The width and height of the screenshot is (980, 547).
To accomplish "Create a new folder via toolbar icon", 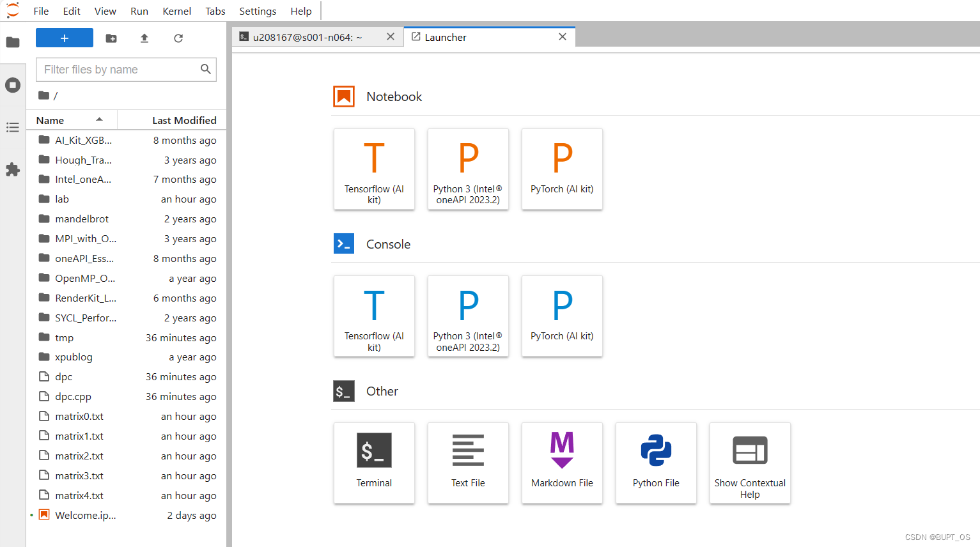I will point(111,38).
